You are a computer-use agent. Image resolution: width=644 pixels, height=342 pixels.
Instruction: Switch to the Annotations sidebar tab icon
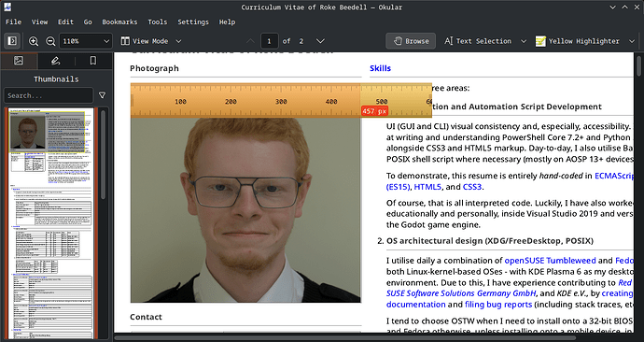click(56, 61)
